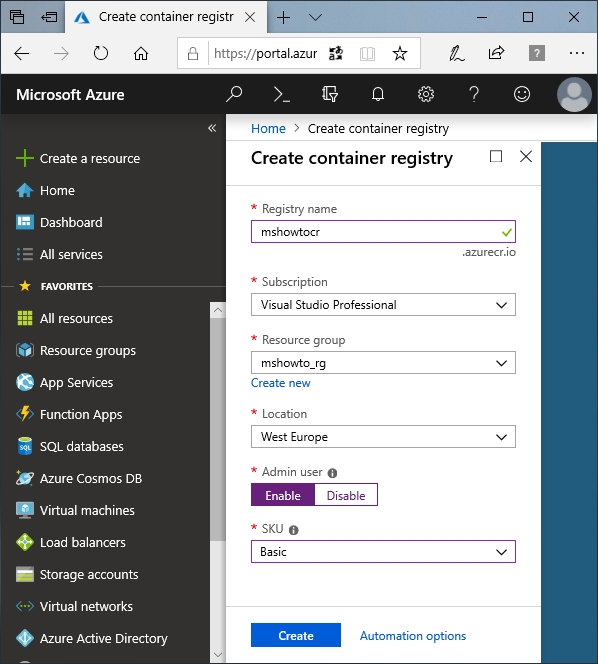Open Resource group dropdown mshowto_rg
The width and height of the screenshot is (598, 664).
pos(383,363)
